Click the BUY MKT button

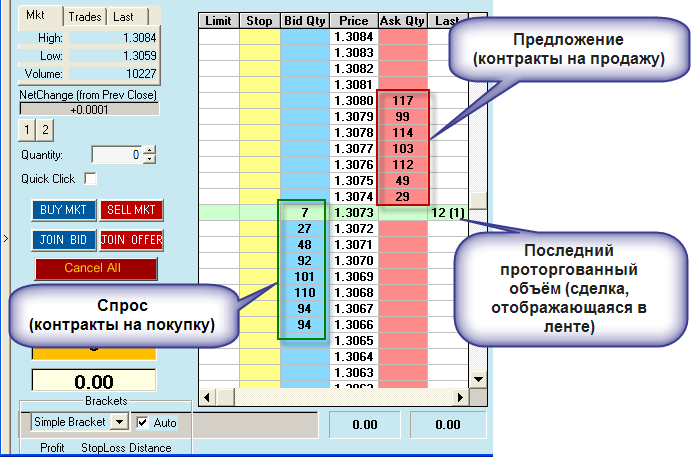click(64, 210)
